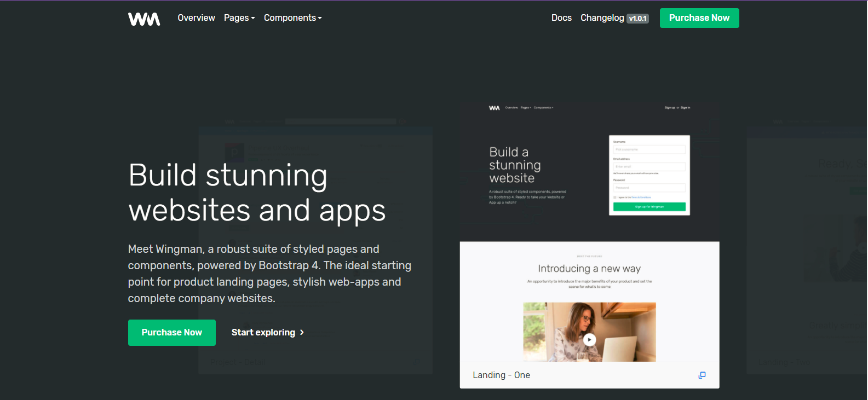The width and height of the screenshot is (868, 400).
Task: Click the green Sign up button in the preview
Action: coord(649,207)
